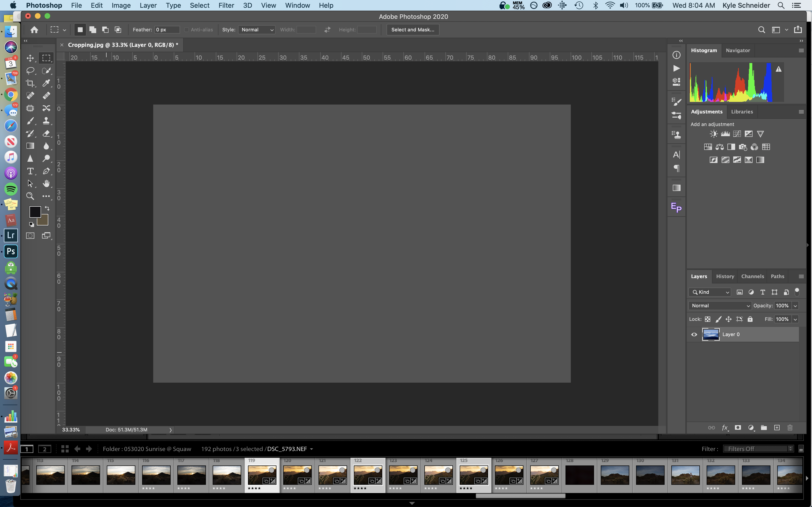Enable the Anti-alias checkbox

point(187,29)
